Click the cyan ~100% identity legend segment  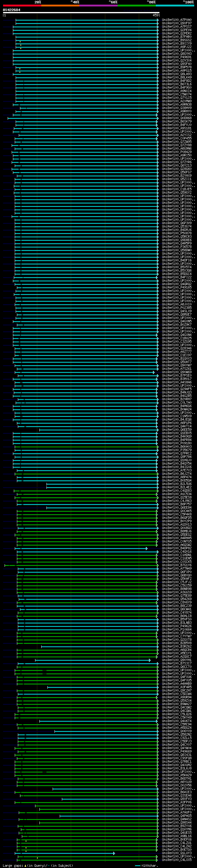pos(175,6)
